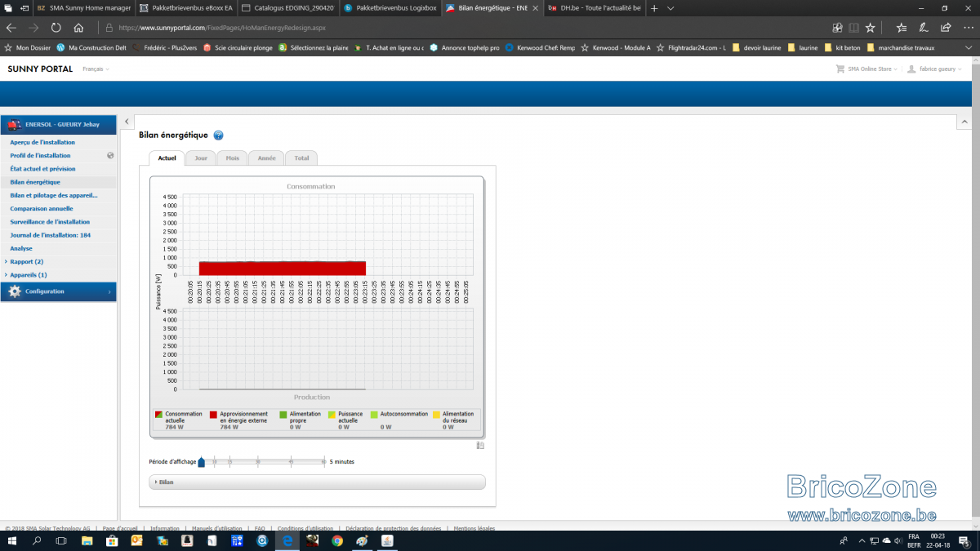Collapse the sidebar with the arrow handle

click(x=127, y=122)
